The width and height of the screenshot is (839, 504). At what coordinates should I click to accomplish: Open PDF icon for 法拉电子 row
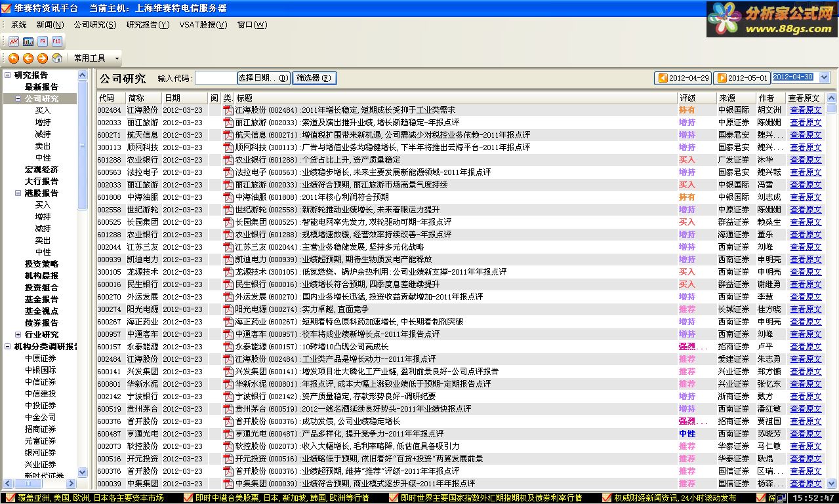pyautogui.click(x=228, y=172)
